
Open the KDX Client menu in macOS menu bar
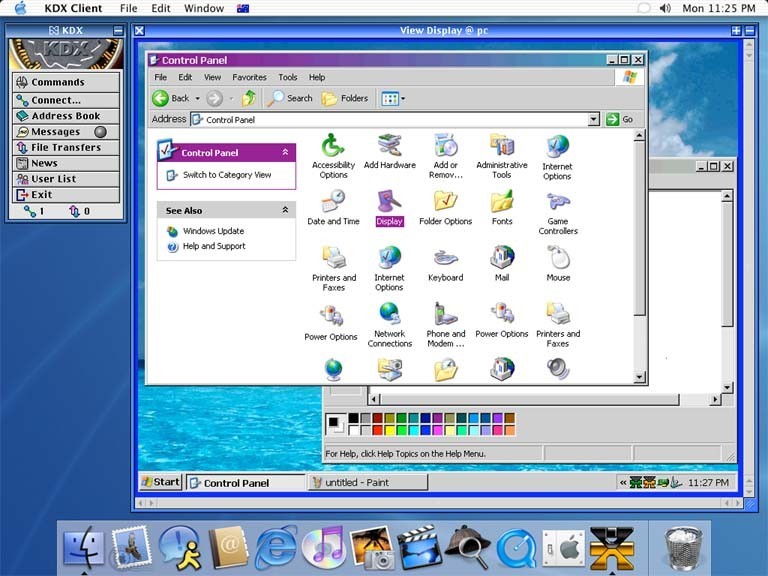click(73, 8)
